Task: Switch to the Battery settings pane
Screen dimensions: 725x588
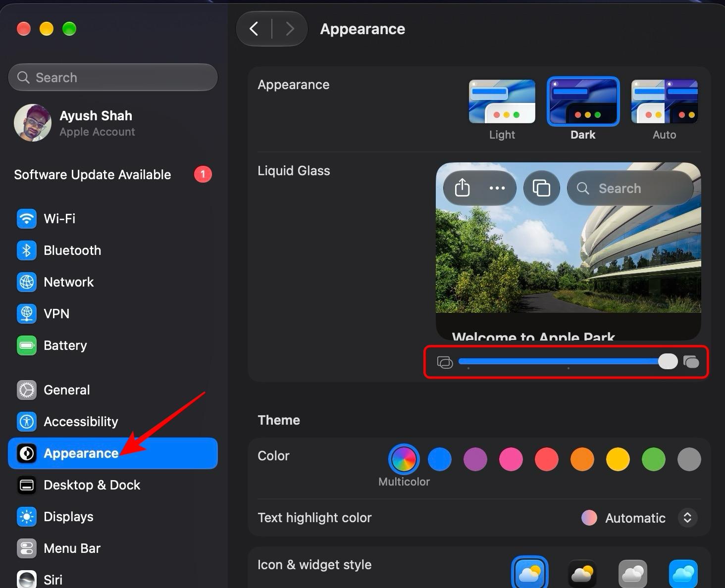Action: (113, 345)
